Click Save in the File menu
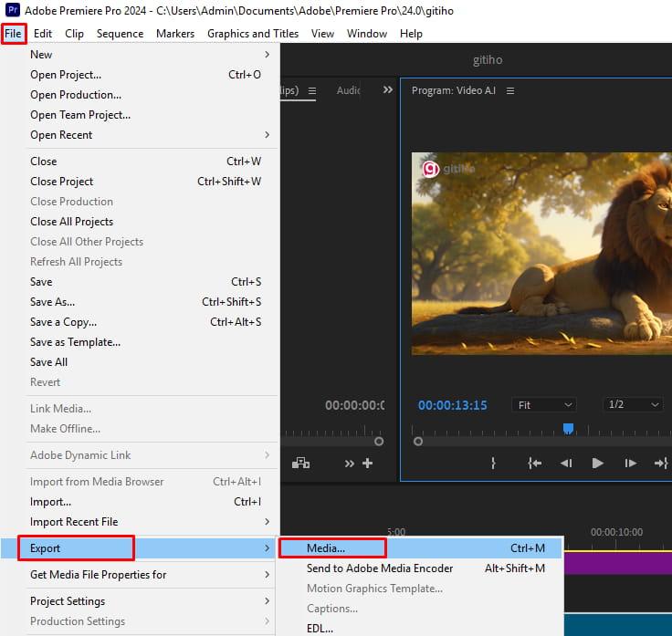 [x=140, y=282]
